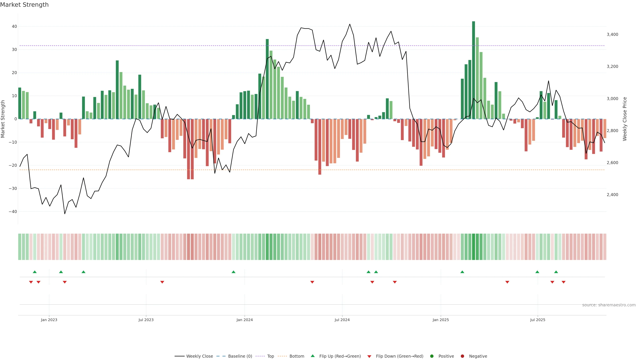Image resolution: width=644 pixels, height=362 pixels.
Task: Click the source: sharemaestro.com text
Action: (609, 305)
